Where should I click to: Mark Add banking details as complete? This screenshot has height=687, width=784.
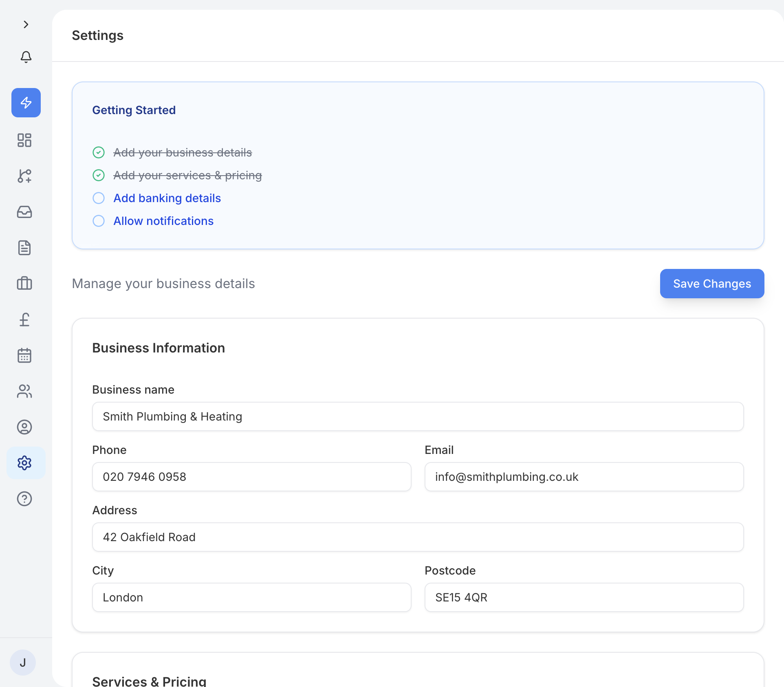(98, 198)
